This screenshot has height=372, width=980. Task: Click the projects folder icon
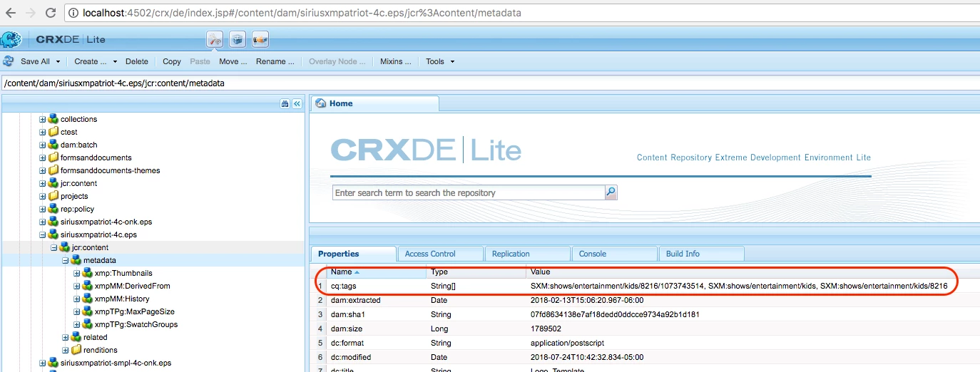click(53, 196)
